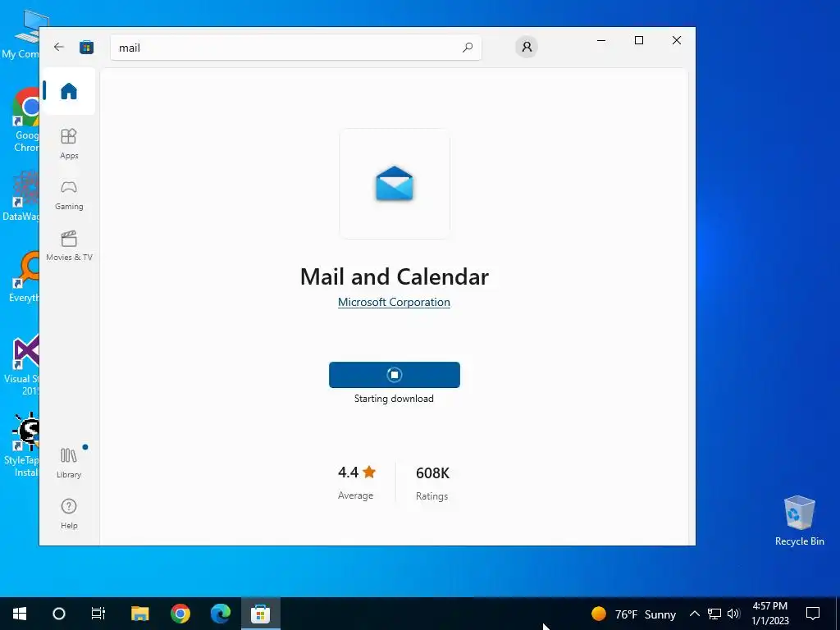Select the DataWag desktop shortcut
Screen dimensions: 840x630
(x=21, y=196)
